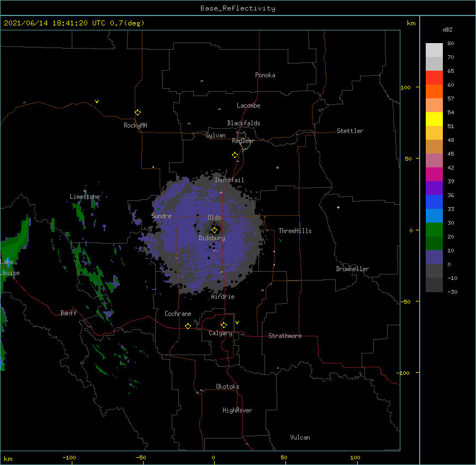The width and height of the screenshot is (476, 465).
Task: Click the Banff label
Action: (68, 313)
